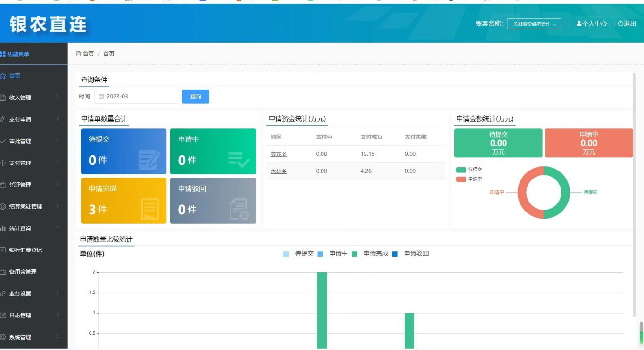Click the 支付管理 sidebar icon
The image size is (644, 350).
coord(3,163)
